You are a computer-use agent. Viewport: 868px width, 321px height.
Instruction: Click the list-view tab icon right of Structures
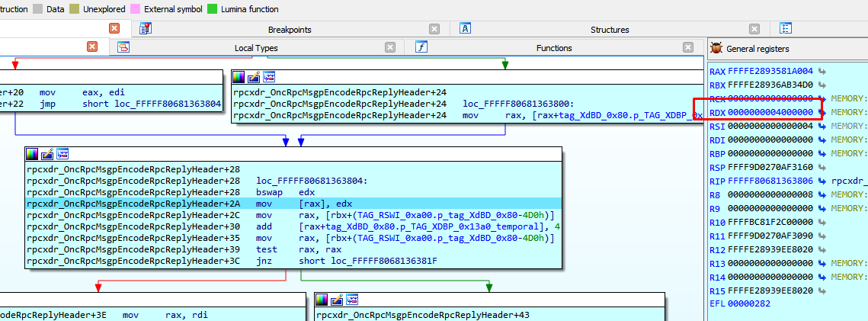(786, 29)
